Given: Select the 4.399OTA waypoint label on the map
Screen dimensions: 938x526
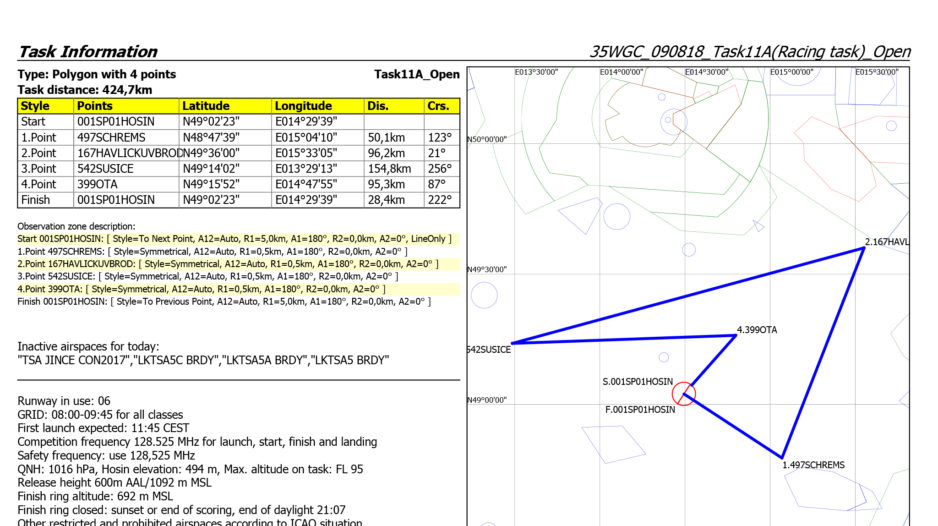Looking at the screenshot, I should pos(757,329).
